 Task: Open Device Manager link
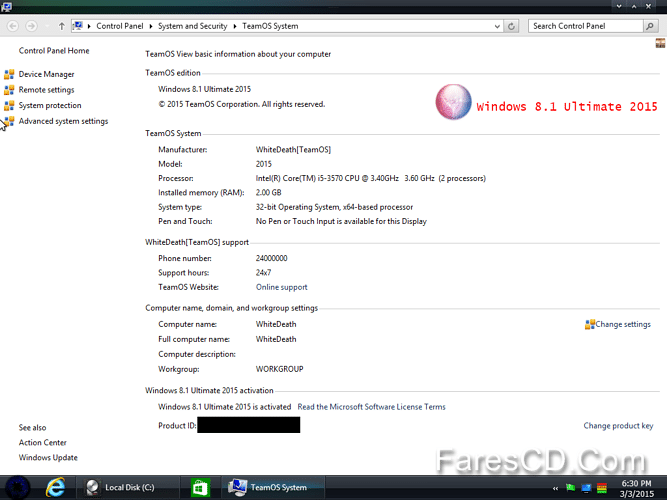pyautogui.click(x=46, y=74)
